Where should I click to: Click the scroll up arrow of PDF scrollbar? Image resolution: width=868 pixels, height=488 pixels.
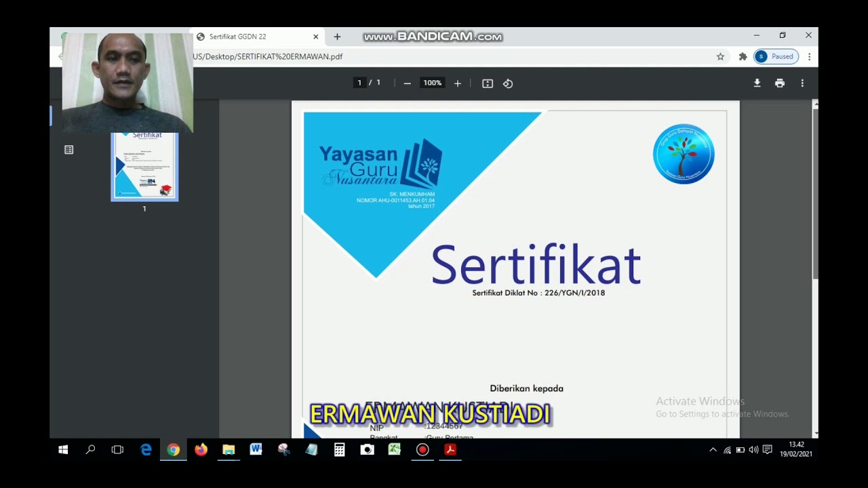(x=815, y=104)
